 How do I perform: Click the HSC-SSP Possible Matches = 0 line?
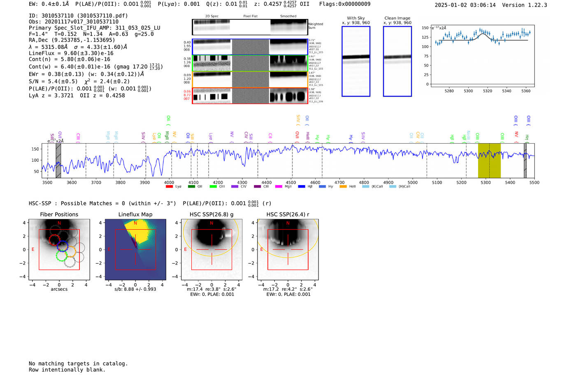tap(102, 204)
